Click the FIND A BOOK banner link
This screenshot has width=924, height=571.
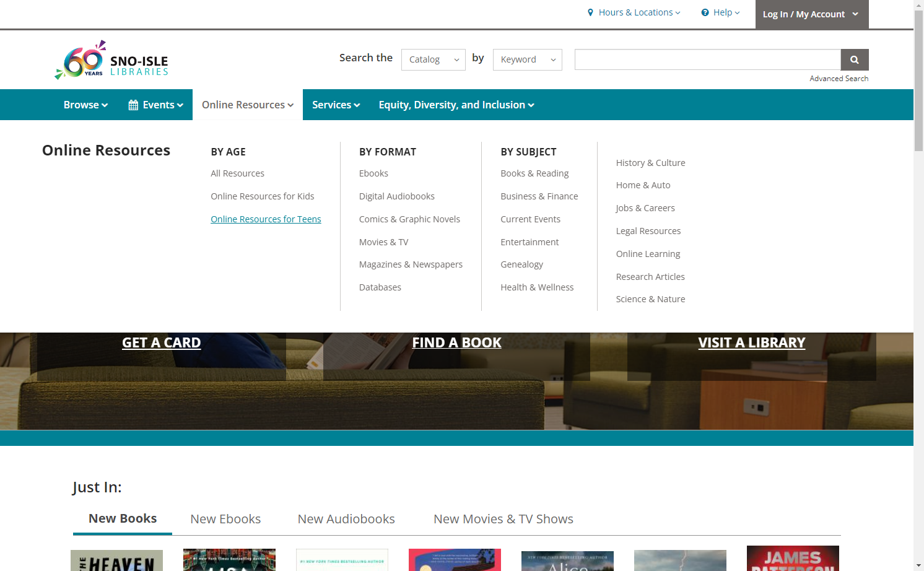[457, 342]
